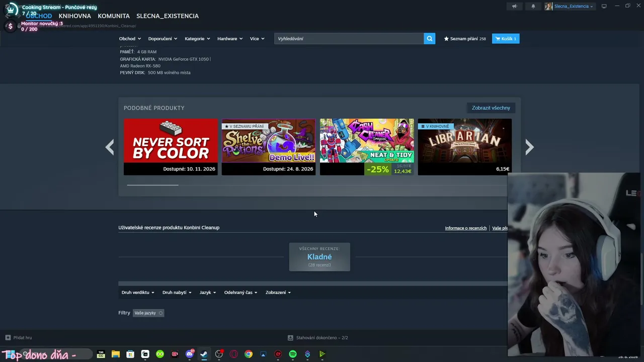Open Spotify from the taskbar

pyautogui.click(x=293, y=354)
